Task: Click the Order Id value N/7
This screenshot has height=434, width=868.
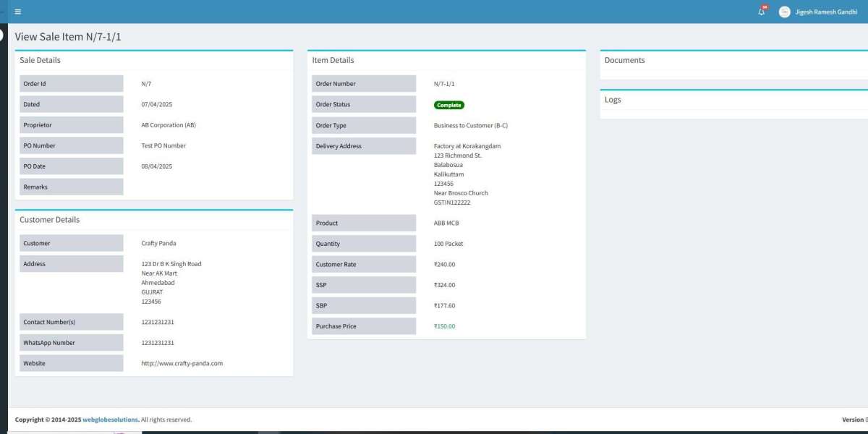Action: click(146, 84)
